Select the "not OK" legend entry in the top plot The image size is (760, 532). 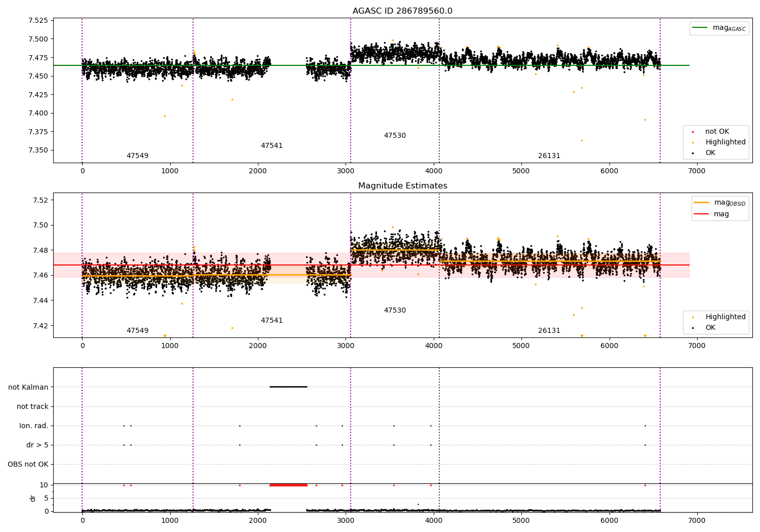pos(717,132)
